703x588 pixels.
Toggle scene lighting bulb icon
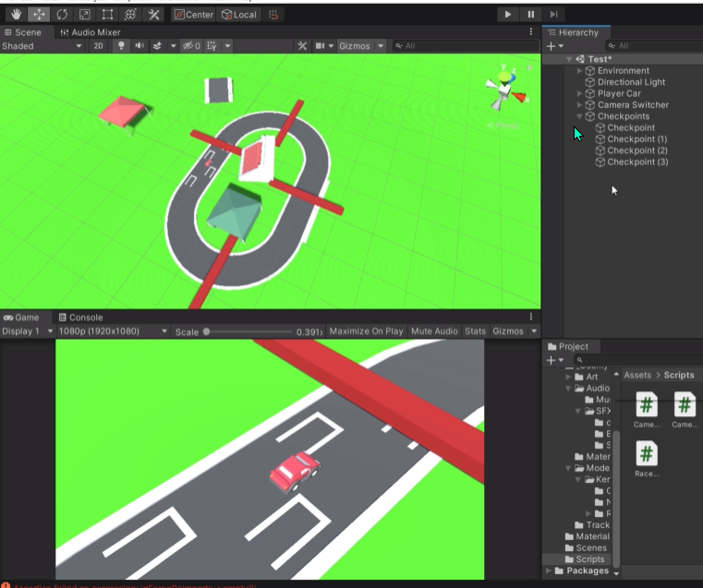[121, 45]
